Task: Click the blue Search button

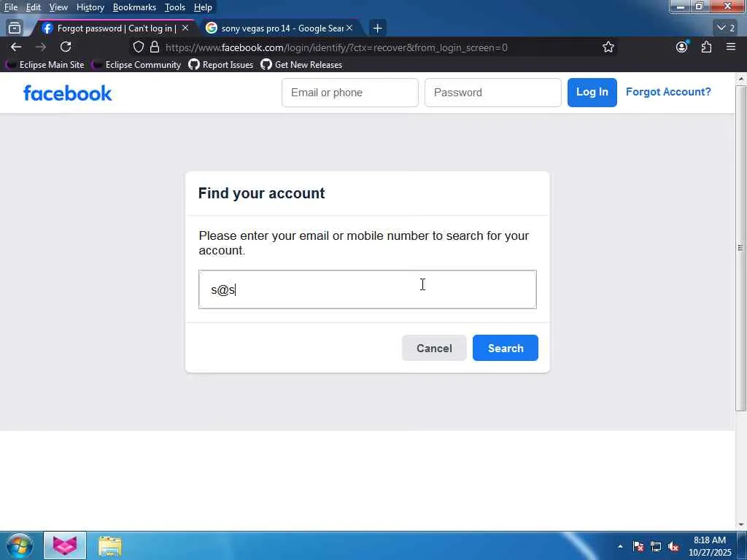Action: [x=506, y=348]
